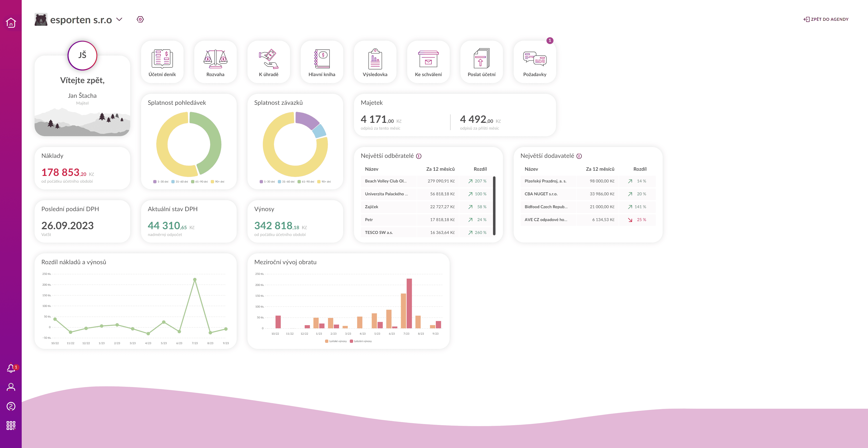Open the user profile icon in the sidebar
Viewport: 868px width, 448px height.
point(10,387)
